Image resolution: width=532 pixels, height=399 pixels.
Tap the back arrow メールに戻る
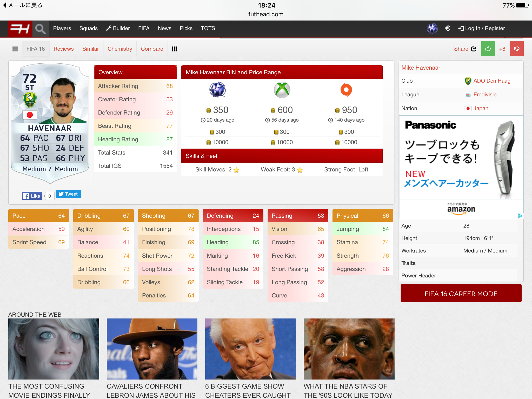click(x=23, y=5)
